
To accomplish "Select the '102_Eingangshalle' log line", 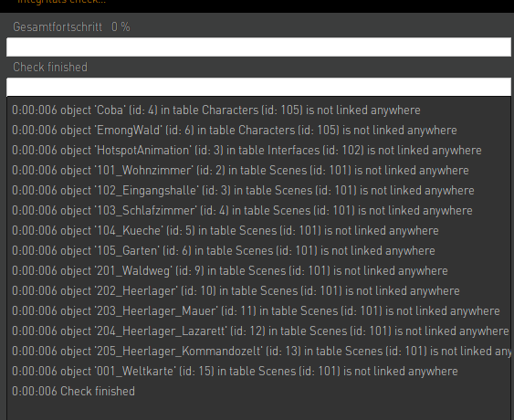I will coord(243,191).
